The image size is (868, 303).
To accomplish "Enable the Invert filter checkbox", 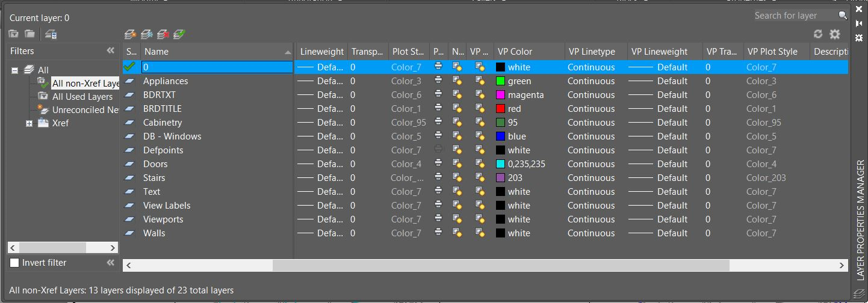I will pos(15,263).
